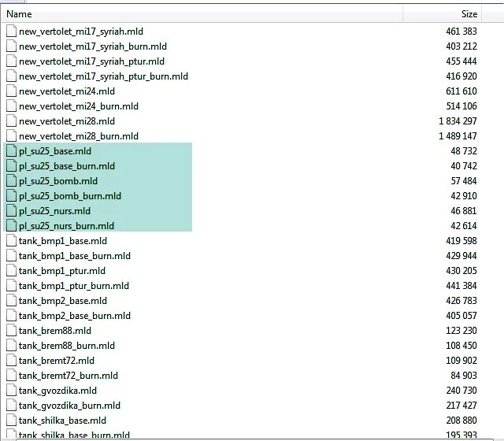Image resolution: width=504 pixels, height=441 pixels.
Task: Click file icon of new_vertolet_mi28.mld
Action: coord(11,120)
